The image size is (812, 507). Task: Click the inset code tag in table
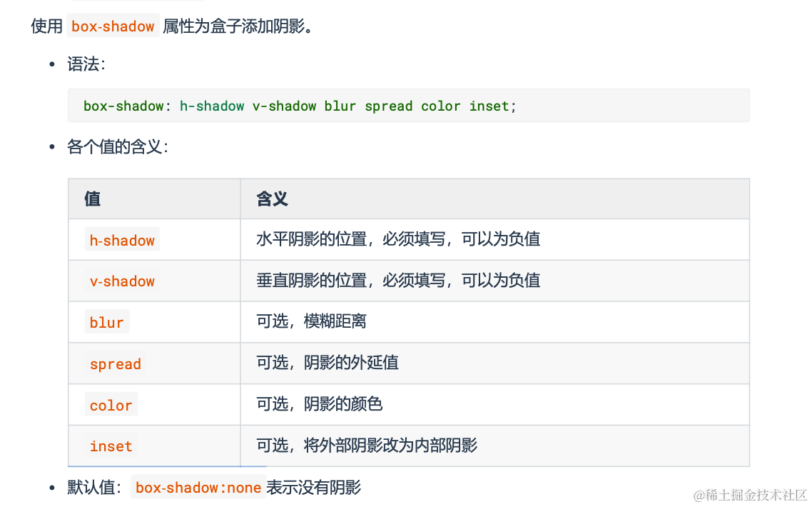click(111, 446)
